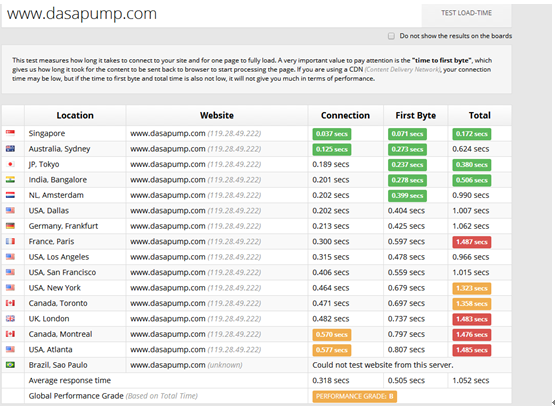Click 'Could not test website from this server.'
This screenshot has height=407, width=555.
383,365
